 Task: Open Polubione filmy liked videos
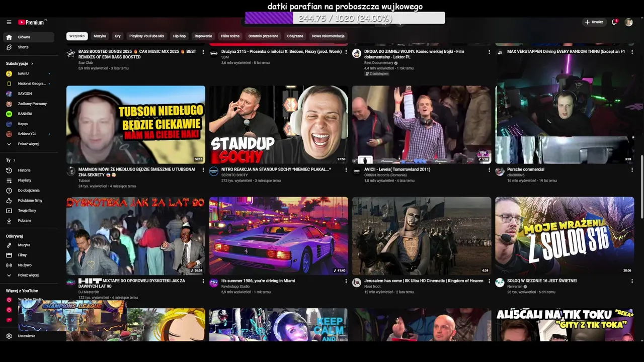click(x=28, y=201)
